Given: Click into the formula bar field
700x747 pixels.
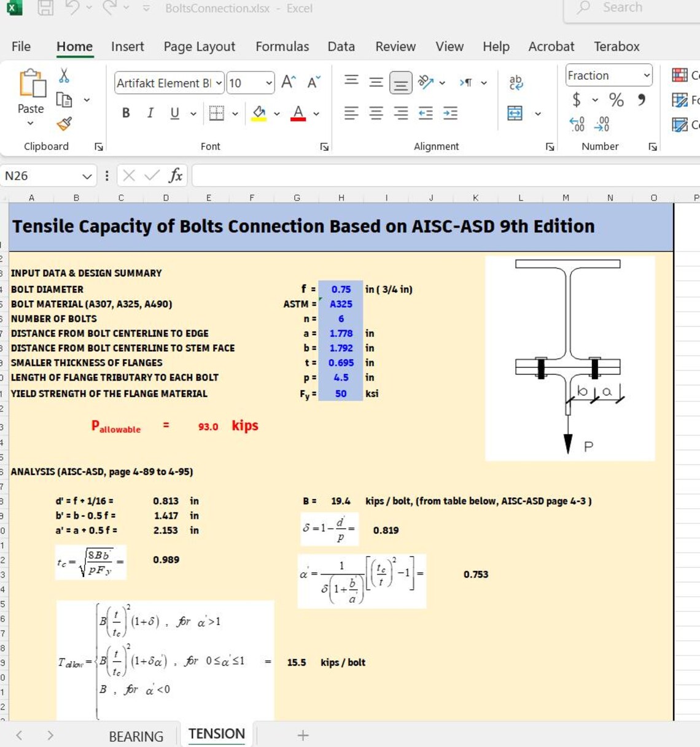Looking at the screenshot, I should click(x=446, y=176).
